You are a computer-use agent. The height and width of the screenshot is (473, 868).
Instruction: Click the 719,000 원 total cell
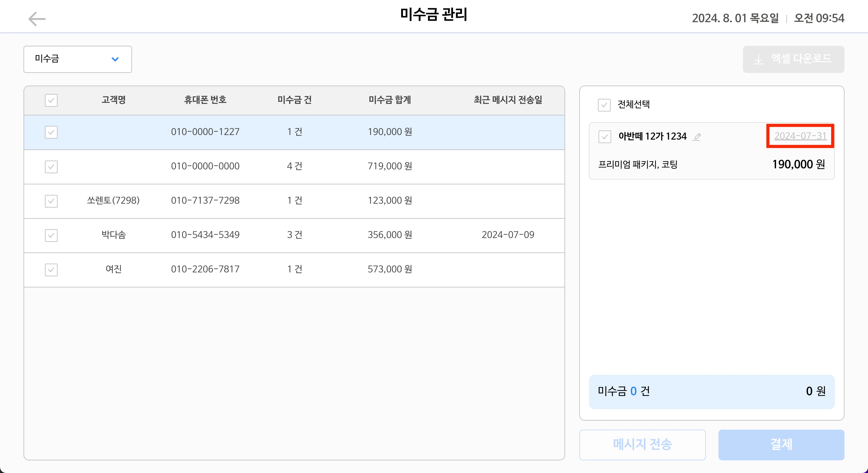[390, 166]
